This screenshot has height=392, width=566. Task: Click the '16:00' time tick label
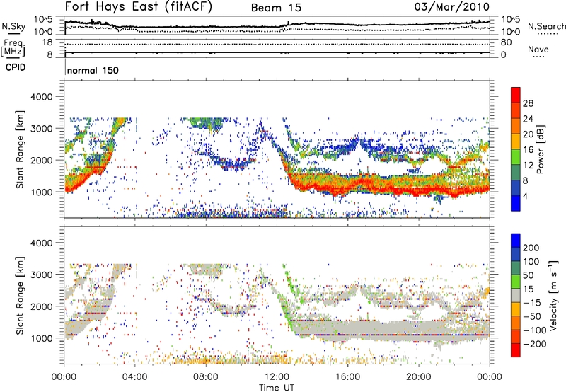coord(347,377)
